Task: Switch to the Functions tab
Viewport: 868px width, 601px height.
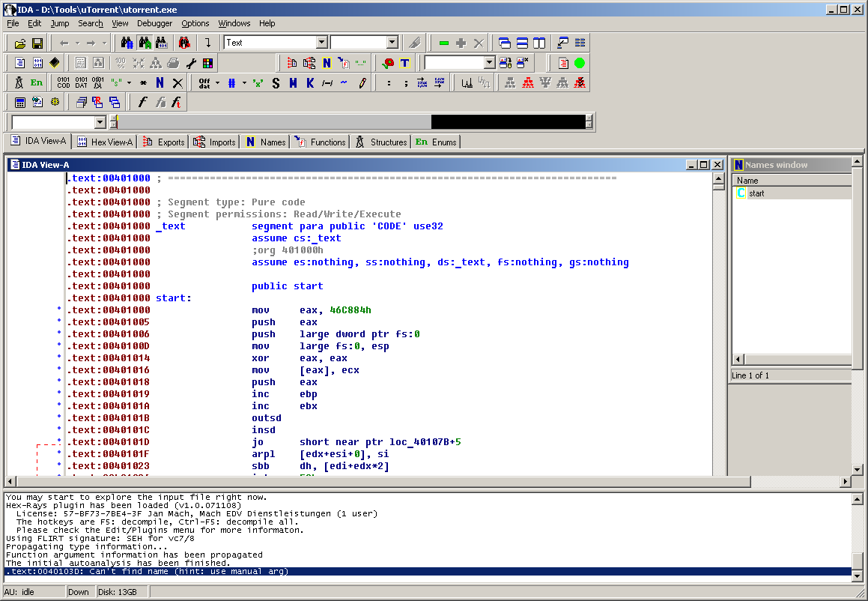Action: tap(321, 142)
